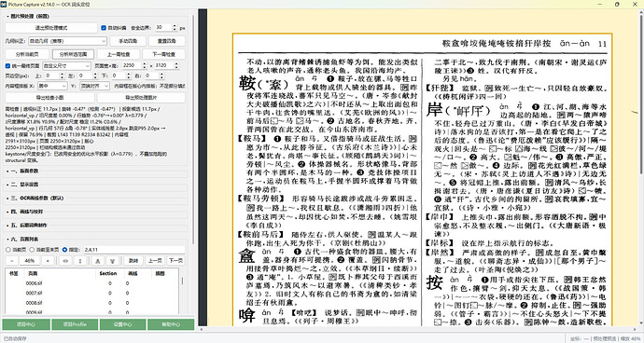Open the 项目Profile green tab

(75, 324)
